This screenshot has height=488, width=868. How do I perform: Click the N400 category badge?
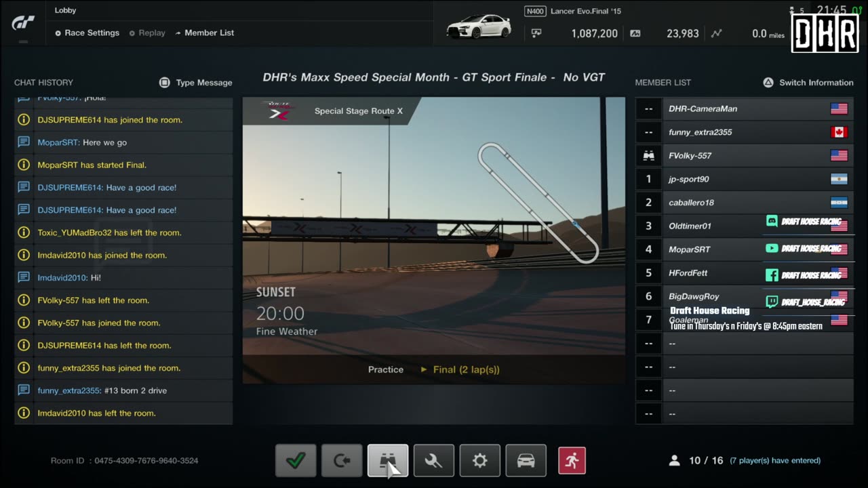pos(536,12)
